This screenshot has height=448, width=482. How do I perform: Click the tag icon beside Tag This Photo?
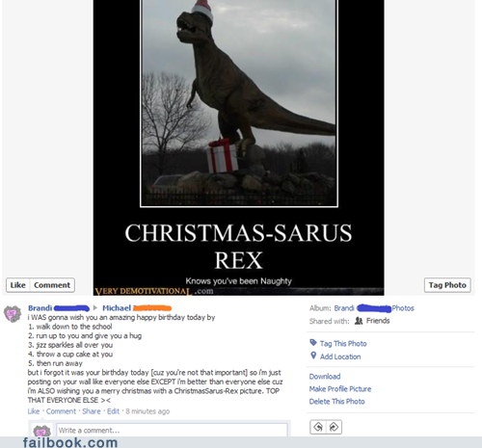tap(313, 343)
